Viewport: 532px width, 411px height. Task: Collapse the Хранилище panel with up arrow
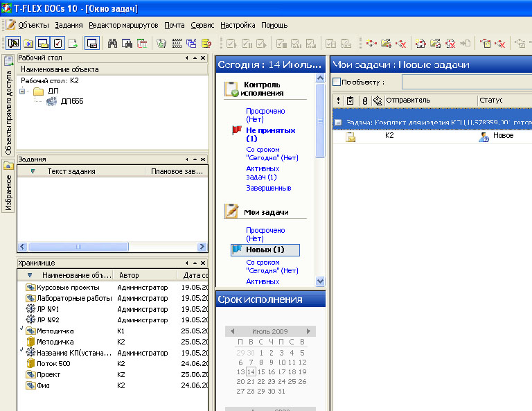pos(195,263)
